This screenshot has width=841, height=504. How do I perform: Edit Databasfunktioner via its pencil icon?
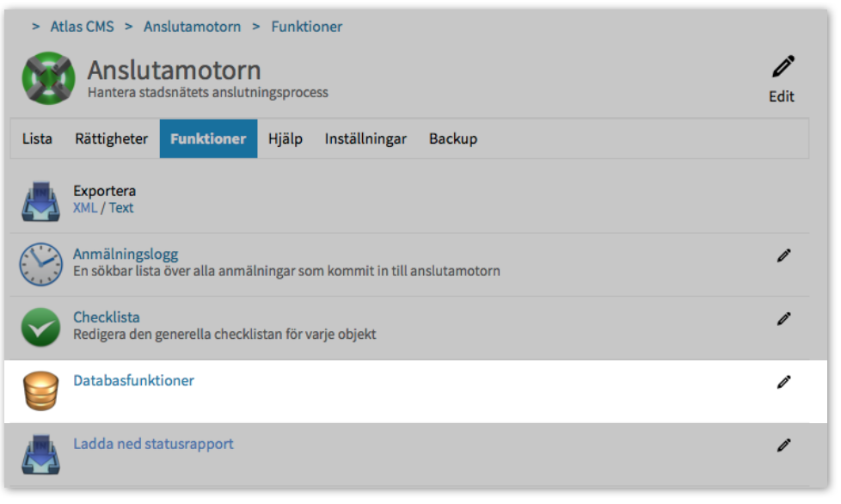(783, 382)
